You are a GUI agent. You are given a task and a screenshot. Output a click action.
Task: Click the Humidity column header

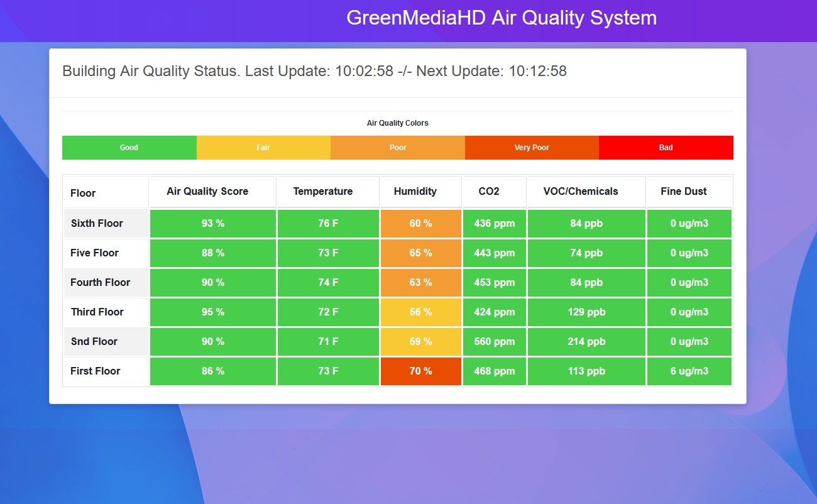coord(421,192)
